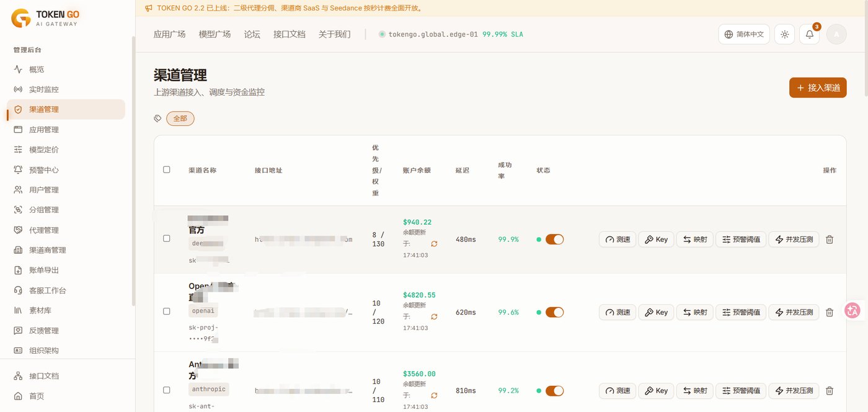Screen dimensions: 868x412
Task: Delete the openai channel with trash icon
Action: pyautogui.click(x=830, y=312)
